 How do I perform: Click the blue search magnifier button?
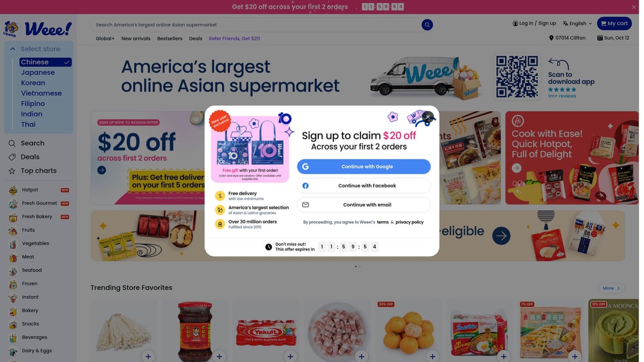point(427,25)
